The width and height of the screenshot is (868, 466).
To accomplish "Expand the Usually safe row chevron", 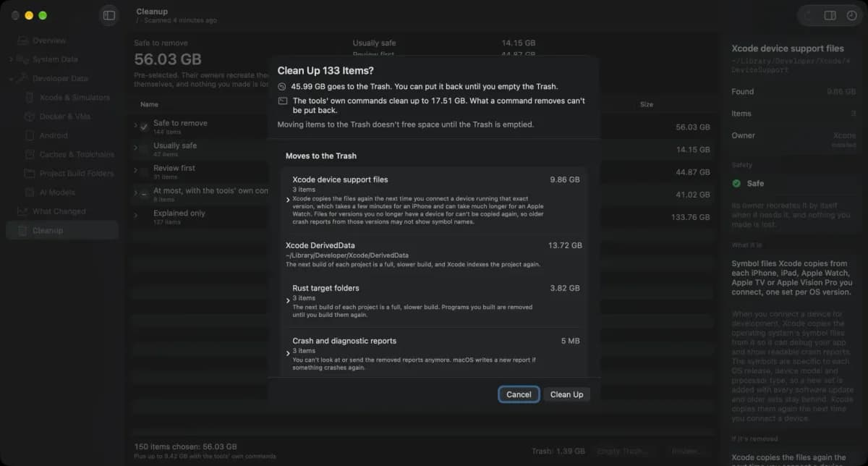I will [x=135, y=149].
